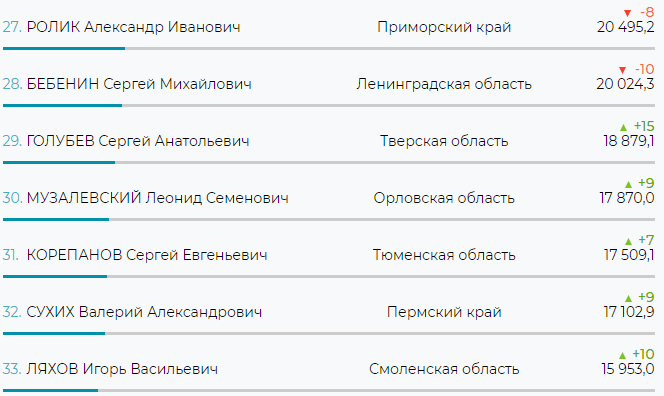Select МУЗАЛЕВСКИЙ Леонид Семенович name
The height and width of the screenshot is (396, 664).
pos(158,198)
